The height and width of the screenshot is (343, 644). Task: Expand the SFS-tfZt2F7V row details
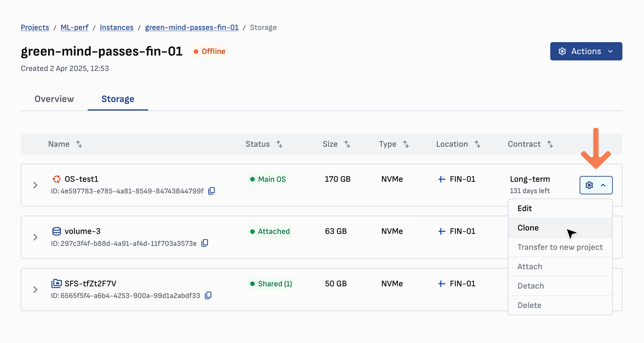click(35, 290)
